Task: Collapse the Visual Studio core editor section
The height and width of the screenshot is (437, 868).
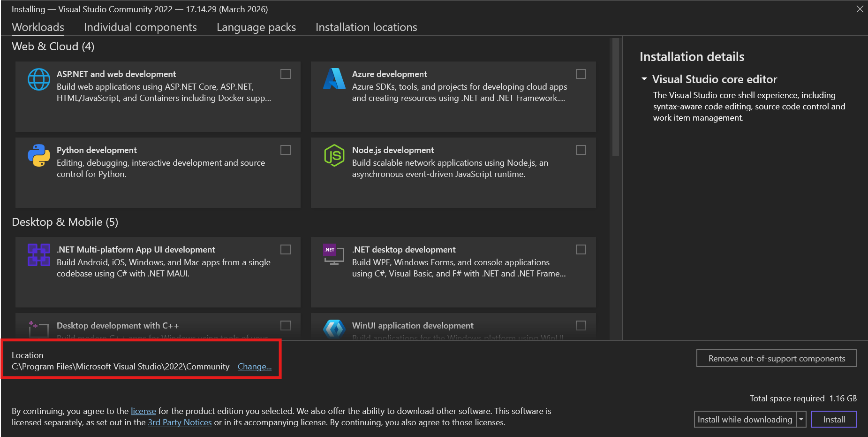Action: pos(644,79)
